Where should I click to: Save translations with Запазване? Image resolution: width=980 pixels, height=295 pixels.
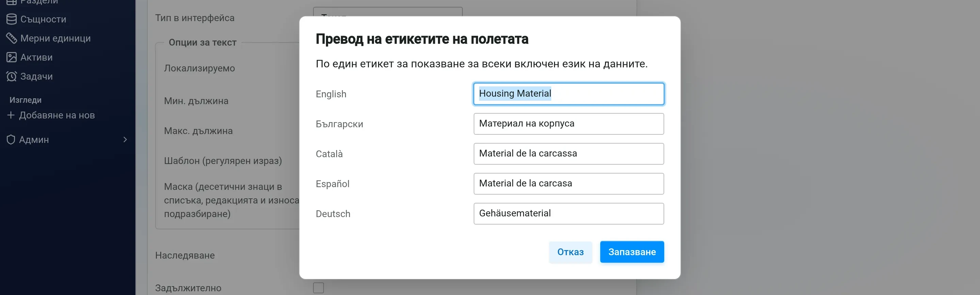tap(632, 252)
